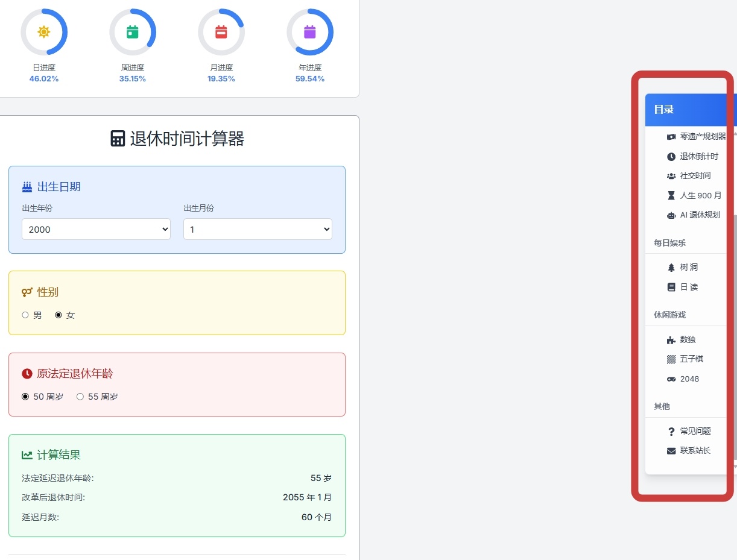Choose the 50 周岁 retirement age option
The image size is (737, 560).
pyautogui.click(x=25, y=397)
